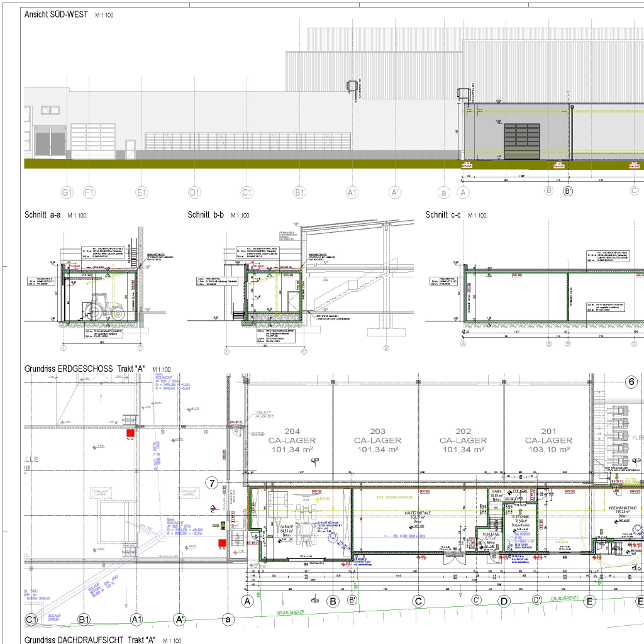This screenshot has width=644, height=644.
Task: Select room label '201 CA-LAGER 103,10 m²'
Action: (548, 440)
